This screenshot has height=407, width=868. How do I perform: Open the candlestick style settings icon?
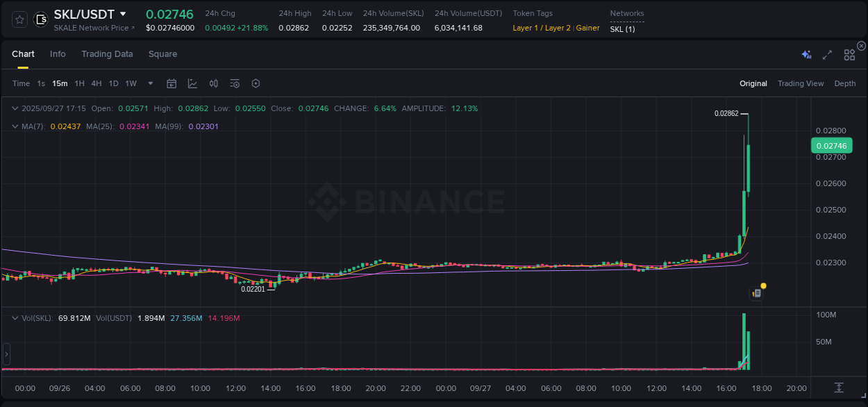click(x=213, y=83)
